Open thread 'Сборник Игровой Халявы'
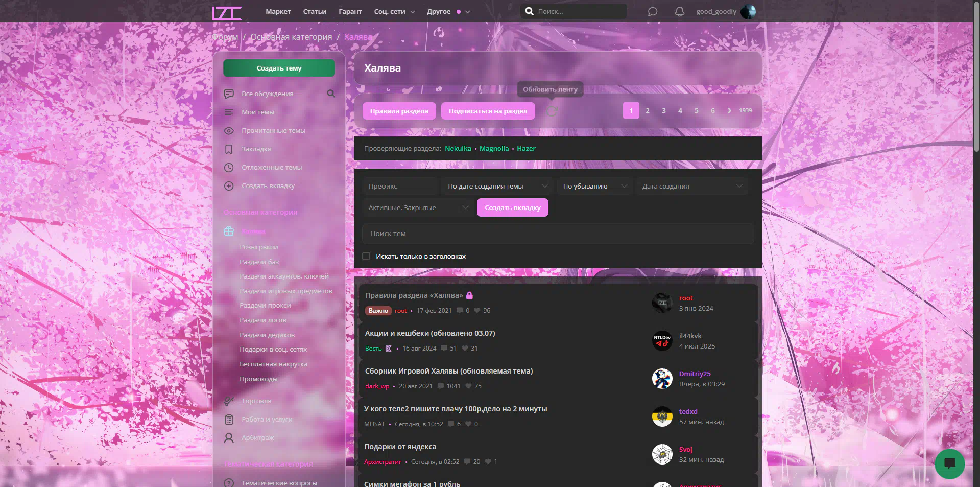 click(x=449, y=371)
